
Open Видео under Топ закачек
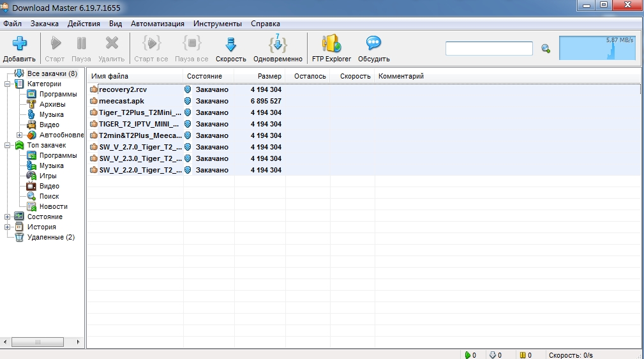pos(49,187)
